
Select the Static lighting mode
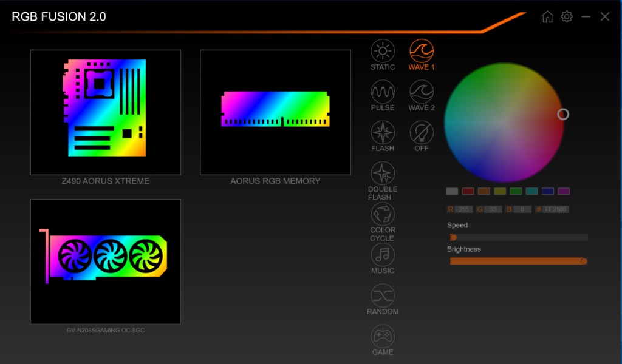click(x=383, y=51)
